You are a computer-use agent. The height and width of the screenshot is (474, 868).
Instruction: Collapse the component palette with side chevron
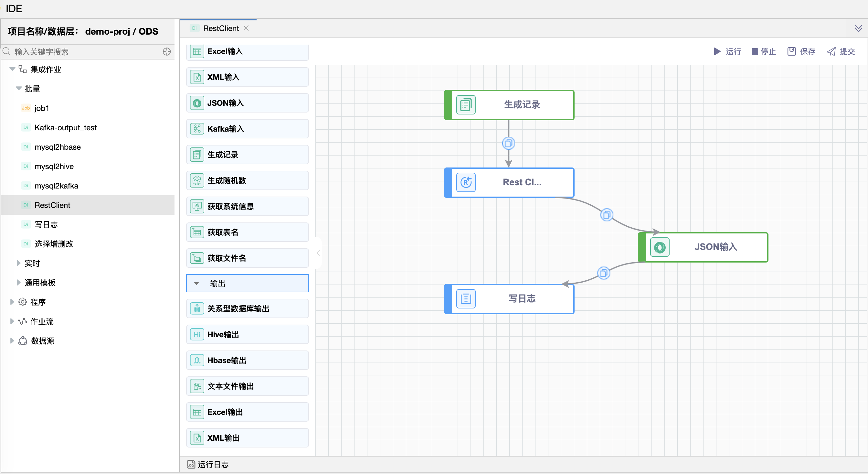(x=318, y=253)
